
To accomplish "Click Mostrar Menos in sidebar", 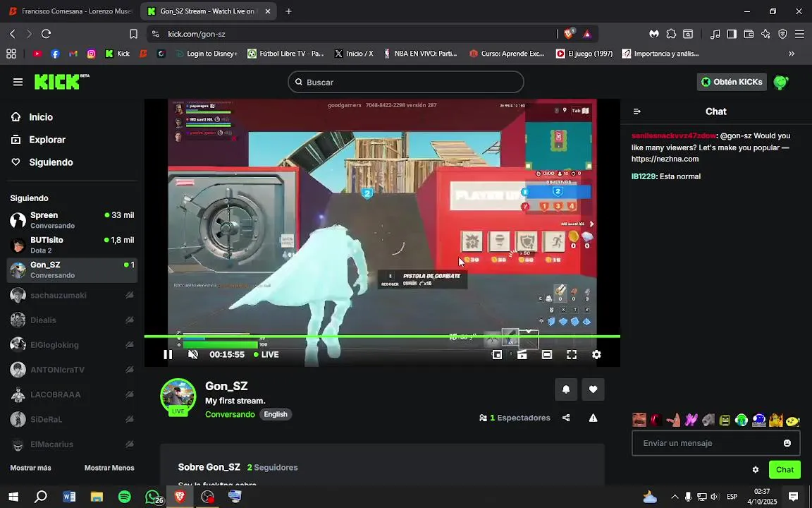I will [x=109, y=468].
